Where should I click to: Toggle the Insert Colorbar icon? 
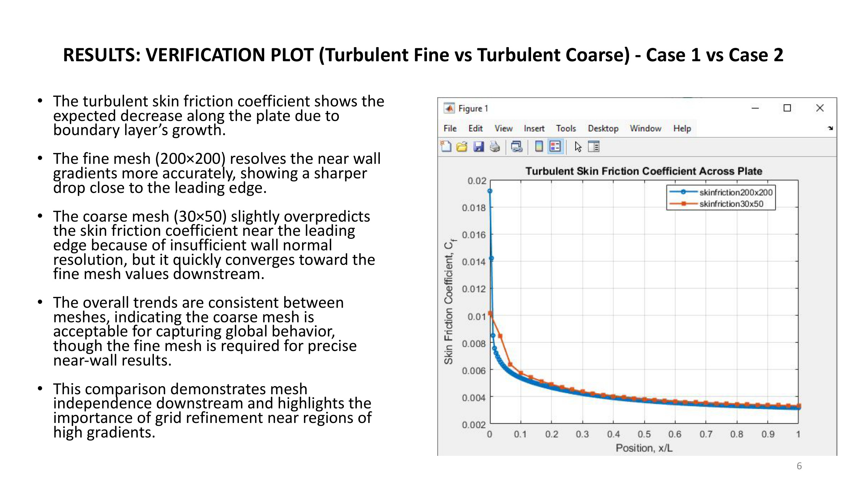[x=539, y=147]
